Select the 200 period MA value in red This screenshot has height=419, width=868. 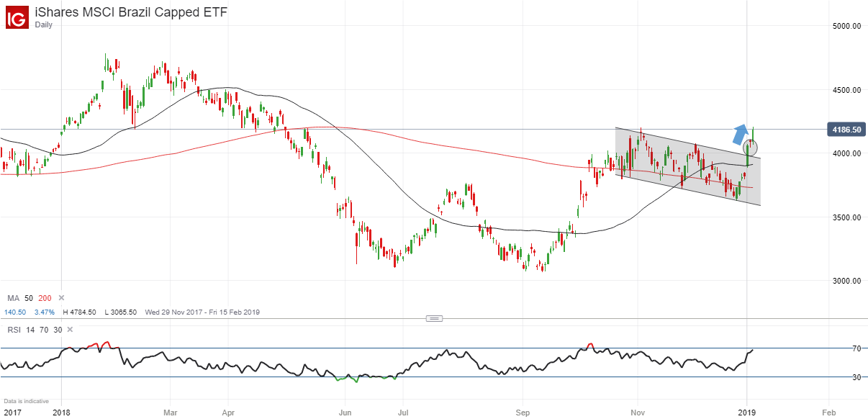coord(45,298)
